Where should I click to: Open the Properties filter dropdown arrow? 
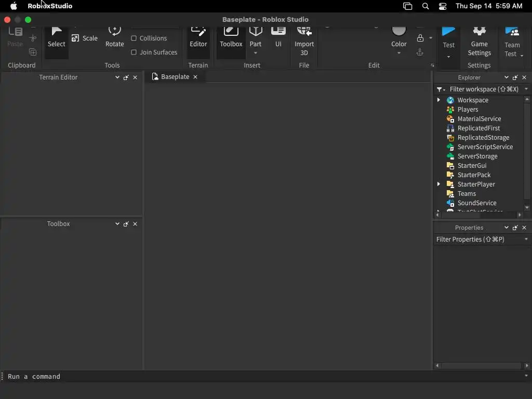tap(526, 239)
